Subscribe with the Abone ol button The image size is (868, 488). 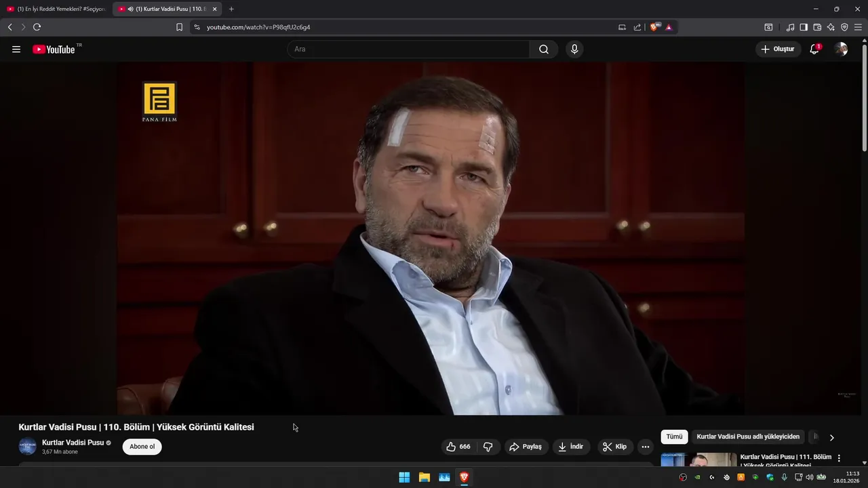pyautogui.click(x=142, y=447)
